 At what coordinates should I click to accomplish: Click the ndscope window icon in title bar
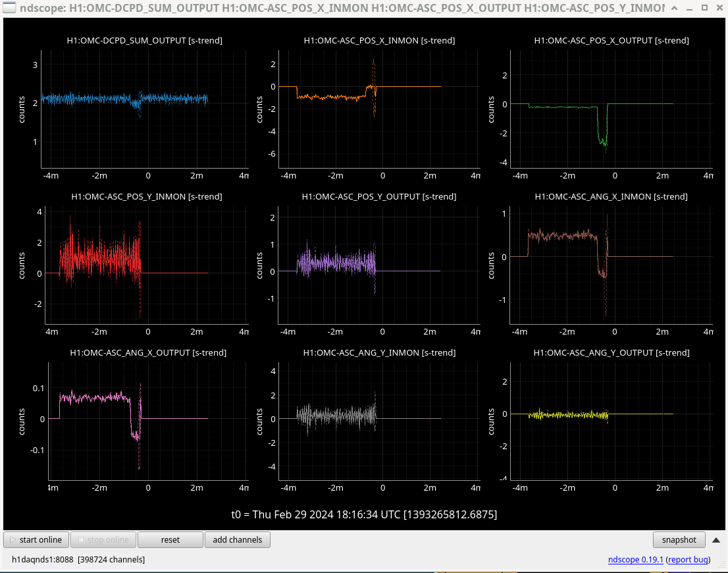coord(9,8)
